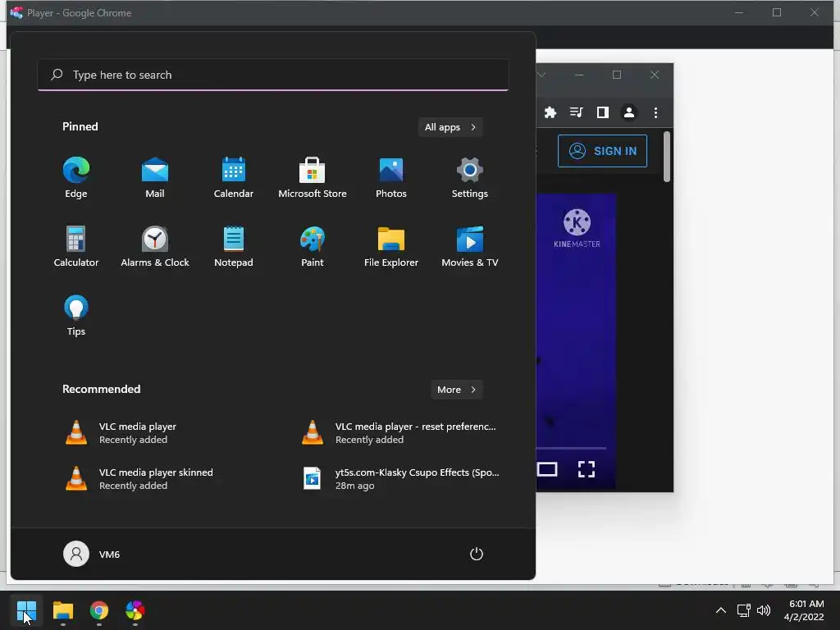Open the clock and date flyout

[804, 610]
